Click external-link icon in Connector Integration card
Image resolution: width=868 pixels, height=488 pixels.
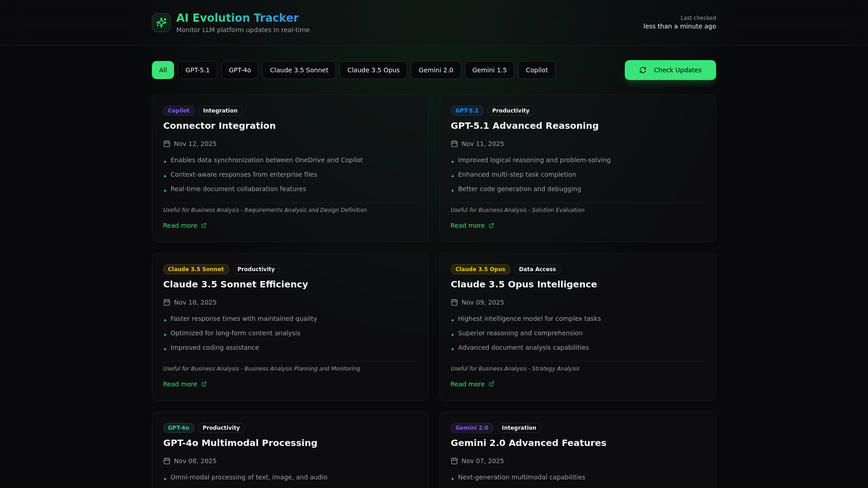pyautogui.click(x=204, y=225)
